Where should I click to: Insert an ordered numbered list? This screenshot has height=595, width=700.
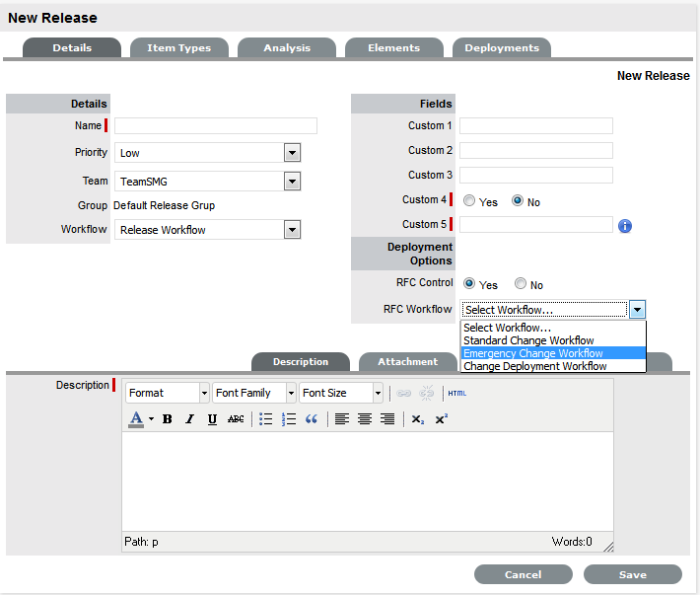[289, 419]
